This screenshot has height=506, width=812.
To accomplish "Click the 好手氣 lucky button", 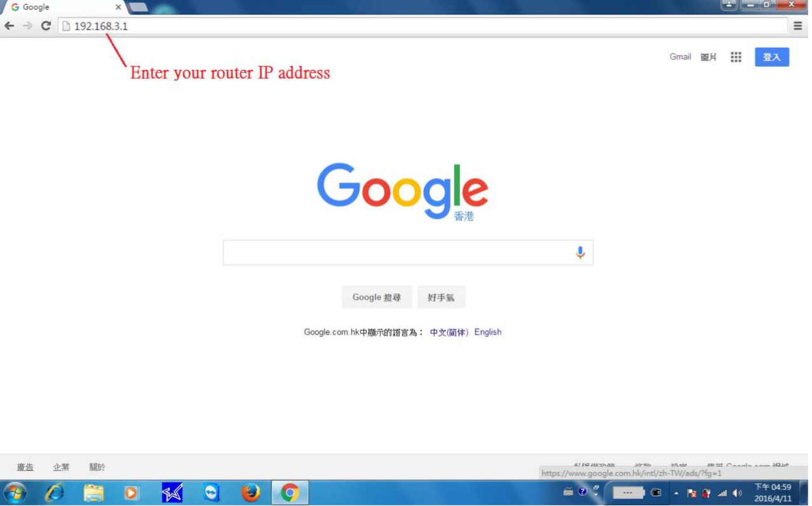I will click(441, 297).
